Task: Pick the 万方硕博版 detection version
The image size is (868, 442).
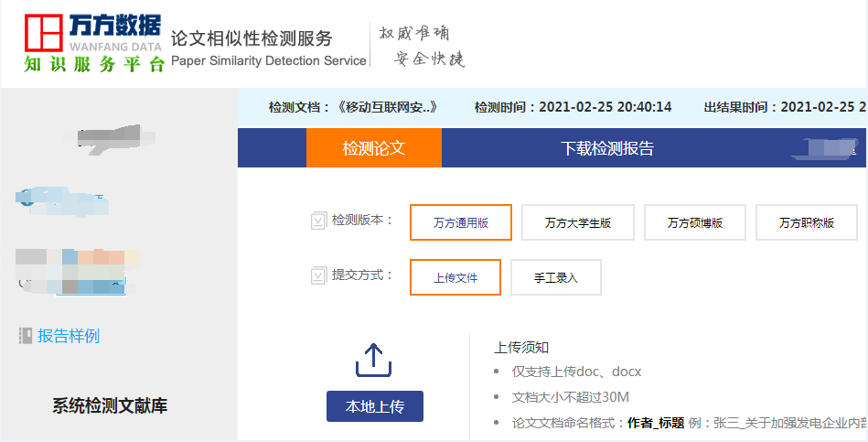Action: click(x=694, y=222)
